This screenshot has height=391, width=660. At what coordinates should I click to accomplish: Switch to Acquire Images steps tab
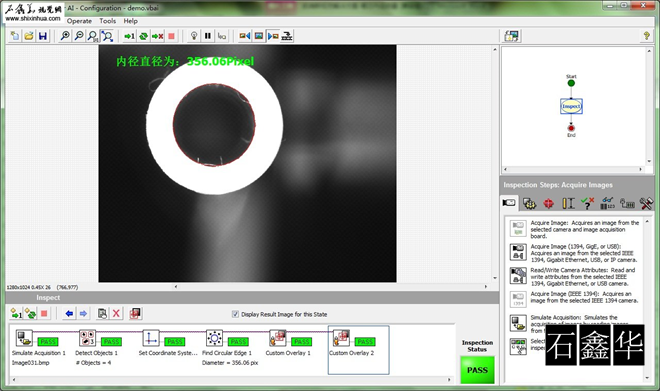pos(509,203)
